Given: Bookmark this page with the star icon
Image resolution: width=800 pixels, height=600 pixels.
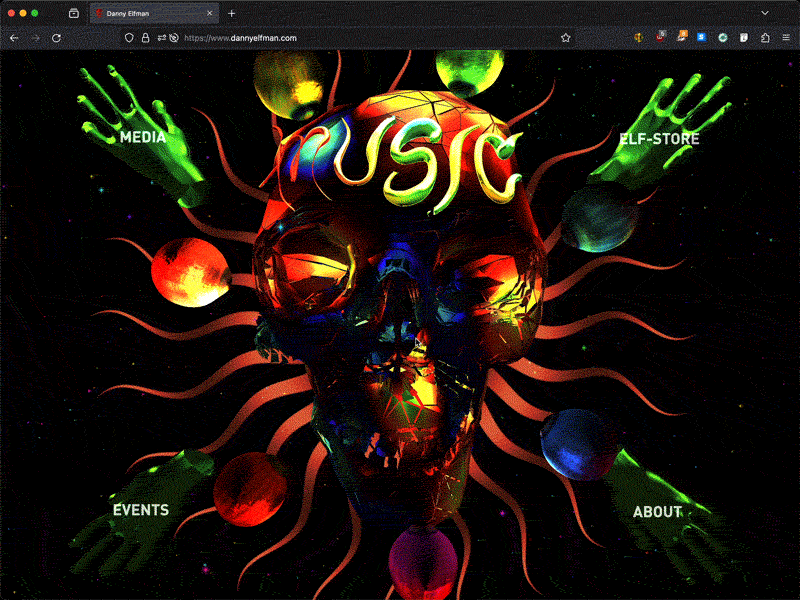Looking at the screenshot, I should point(566,38).
